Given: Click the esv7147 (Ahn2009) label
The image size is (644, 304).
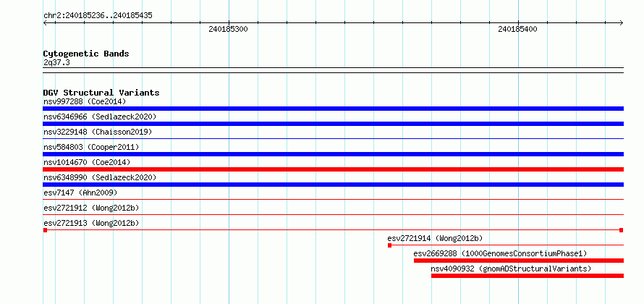Looking at the screenshot, I should [x=80, y=193].
